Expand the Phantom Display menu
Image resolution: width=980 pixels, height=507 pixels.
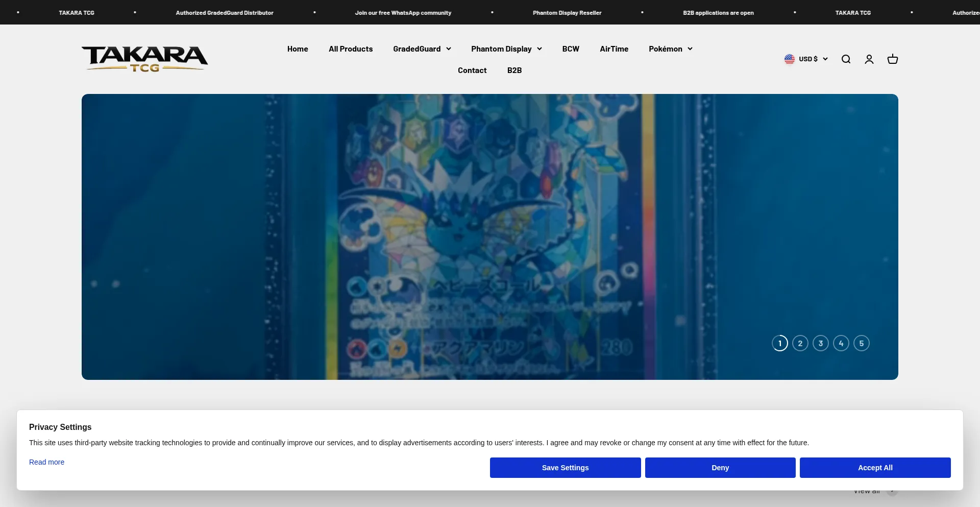coord(506,49)
